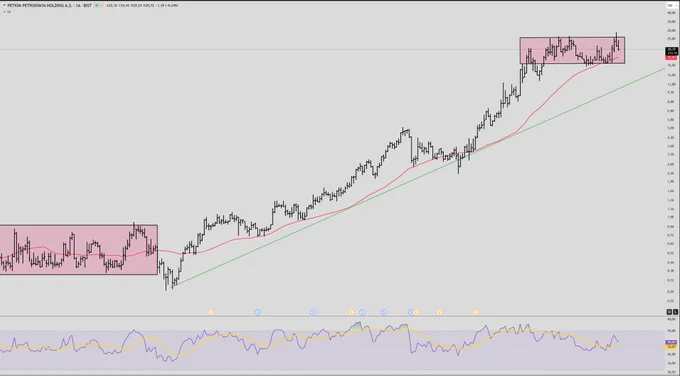
Task: Click the OHLC values text in the header
Action: click(x=142, y=5)
